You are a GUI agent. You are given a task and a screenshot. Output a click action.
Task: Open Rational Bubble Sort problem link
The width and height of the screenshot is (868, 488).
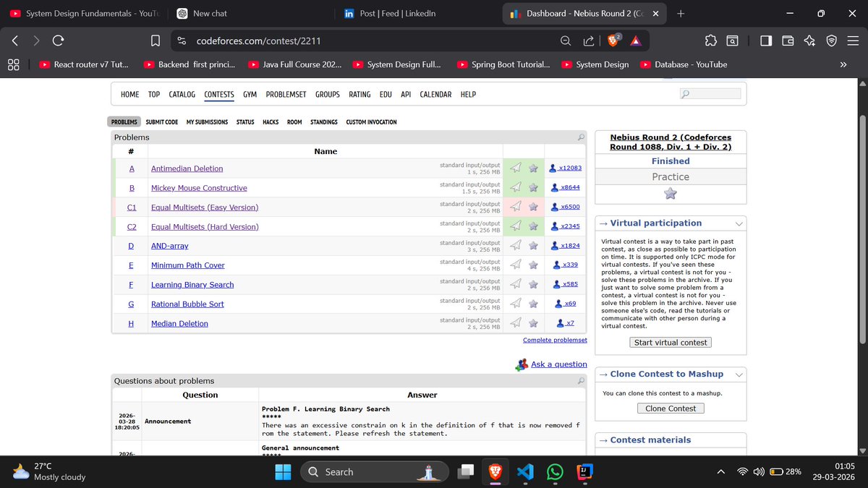(x=187, y=304)
